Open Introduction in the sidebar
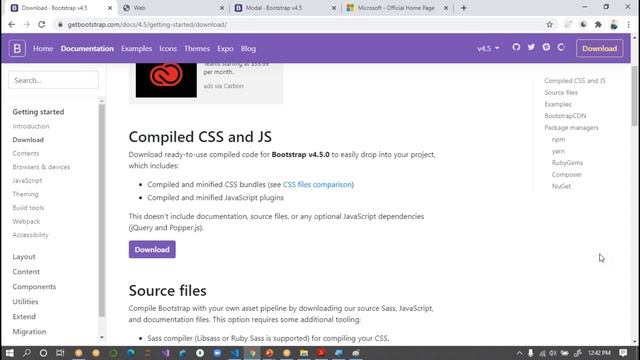This screenshot has width=640, height=360. click(x=31, y=126)
